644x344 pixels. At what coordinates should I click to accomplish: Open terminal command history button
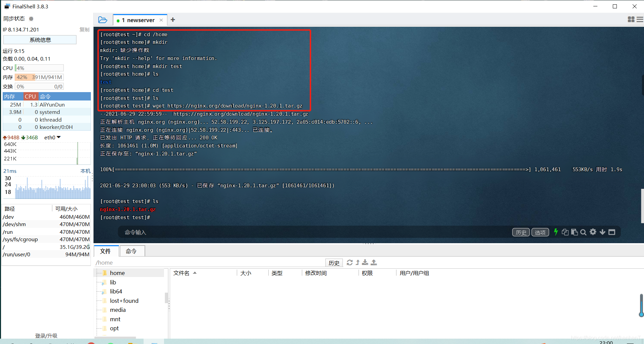click(521, 232)
